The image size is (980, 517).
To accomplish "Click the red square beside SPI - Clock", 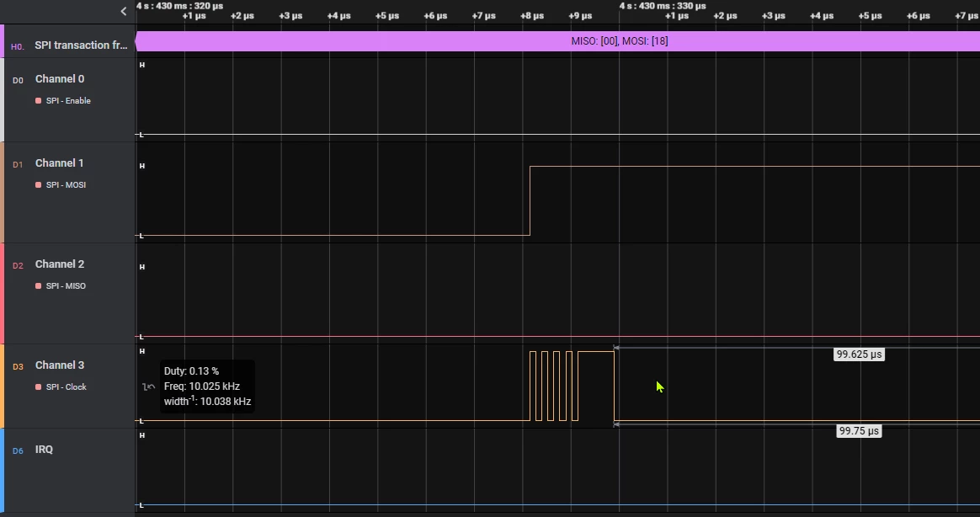I will click(39, 387).
